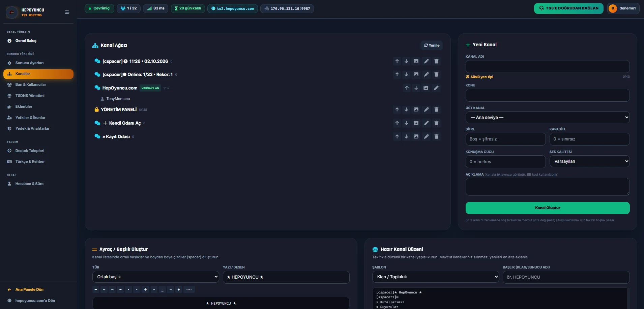The height and width of the screenshot is (309, 644).
Task: Open the Üst Kanal dropdown
Action: pos(548,118)
